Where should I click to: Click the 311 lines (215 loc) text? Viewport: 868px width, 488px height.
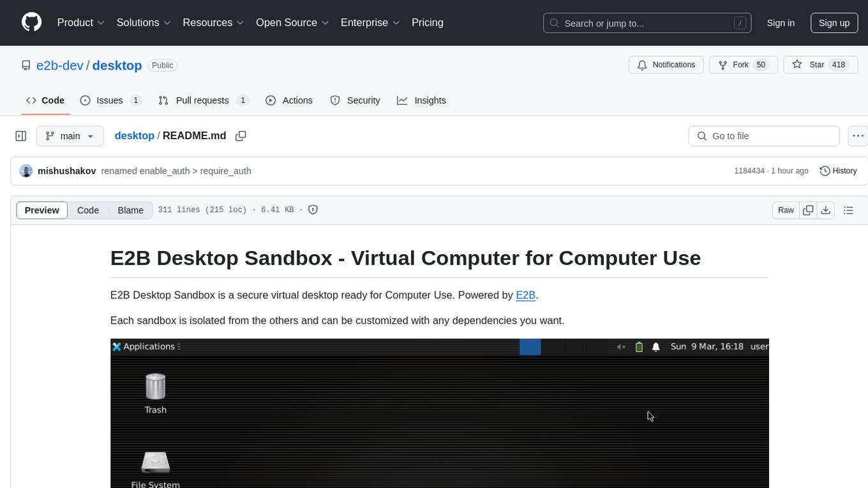tap(202, 210)
